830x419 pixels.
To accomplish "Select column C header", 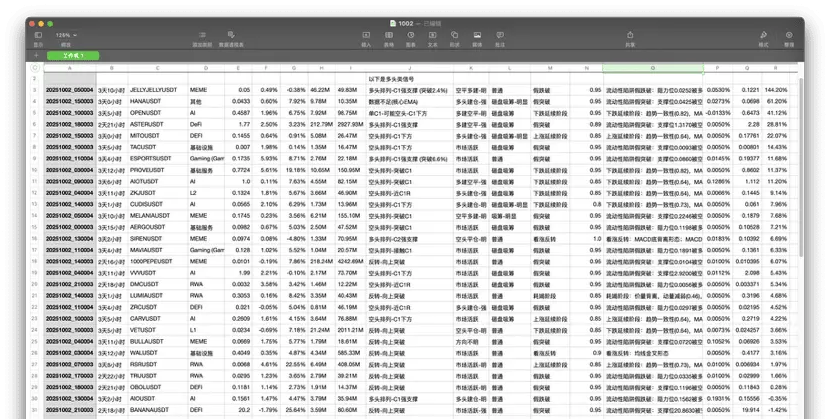I will [158, 68].
